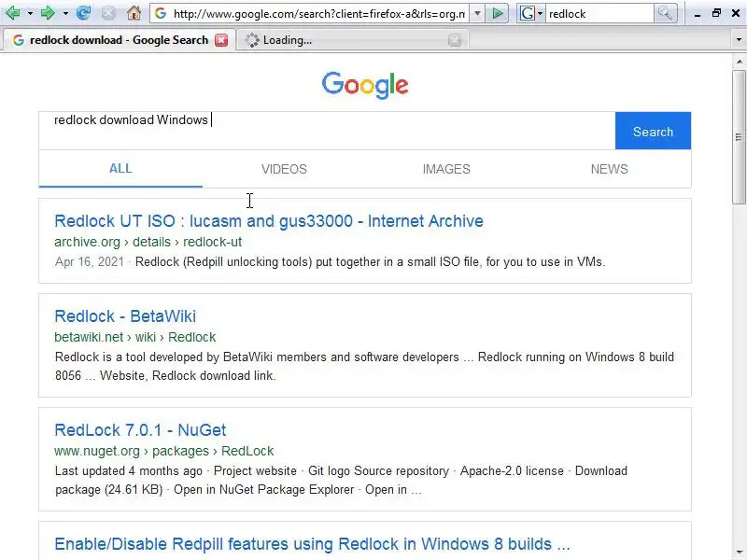The height and width of the screenshot is (560, 747).
Task: Click the toolbar search box containing redlock
Action: 599,14
